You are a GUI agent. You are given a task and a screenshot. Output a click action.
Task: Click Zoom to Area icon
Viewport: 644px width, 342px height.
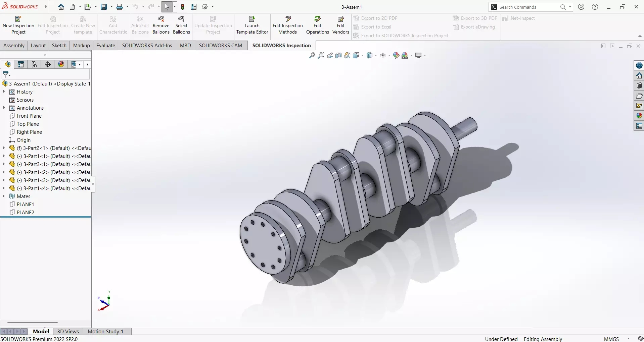321,55
